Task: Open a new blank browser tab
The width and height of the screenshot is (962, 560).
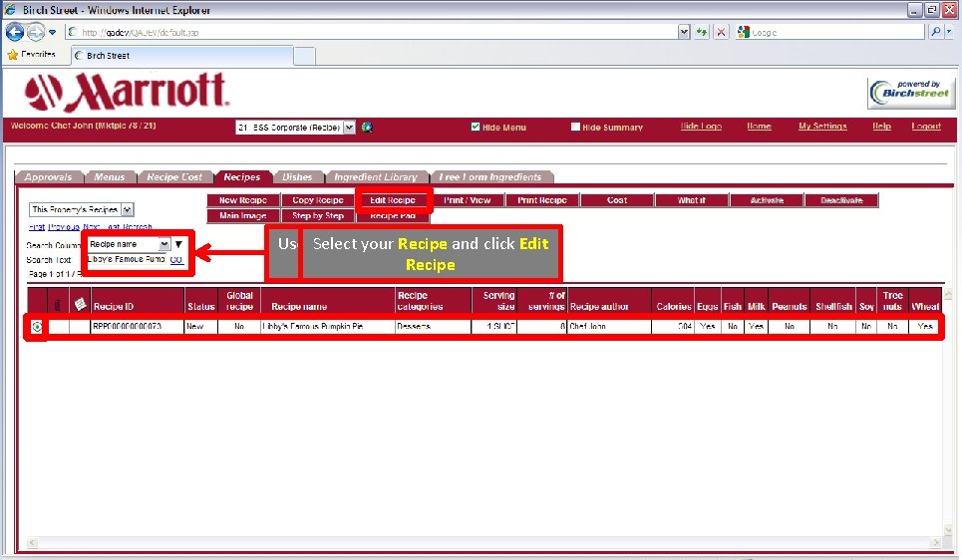Action: 304,56
